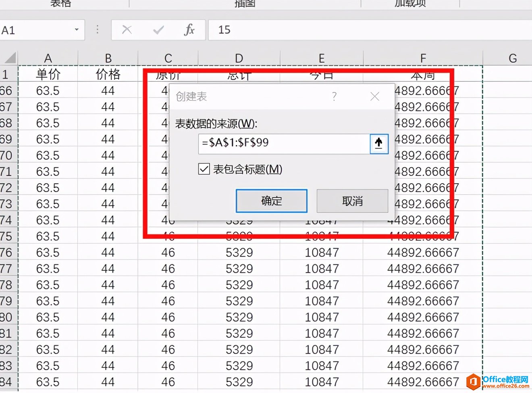
Task: Click the collapse dialog range selector icon
Action: (x=379, y=144)
